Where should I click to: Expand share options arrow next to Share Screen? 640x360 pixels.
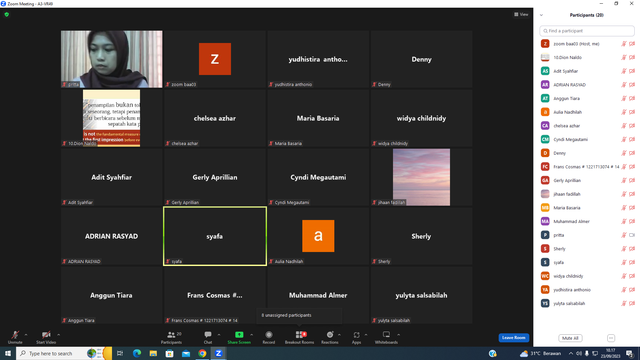(x=251, y=335)
